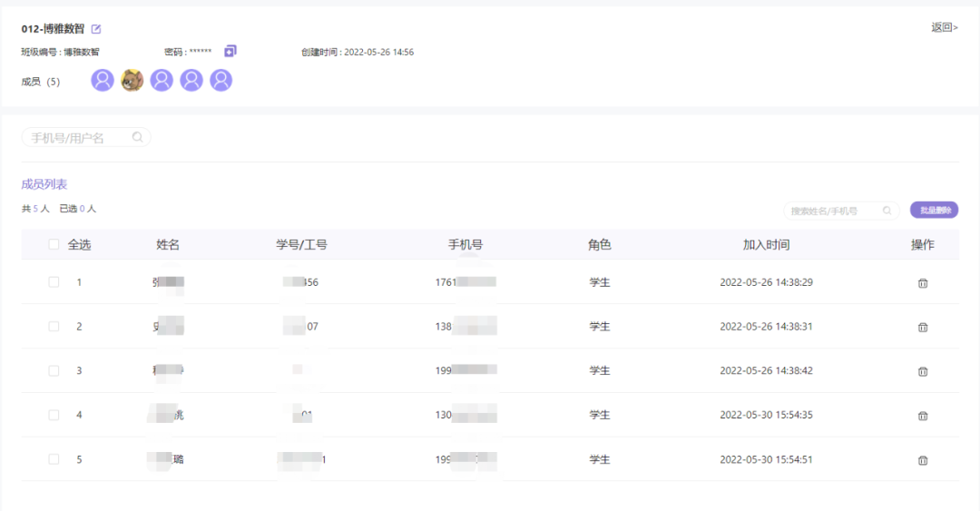980x511 pixels.
Task: Check the checkbox for row 3
Action: 54,371
